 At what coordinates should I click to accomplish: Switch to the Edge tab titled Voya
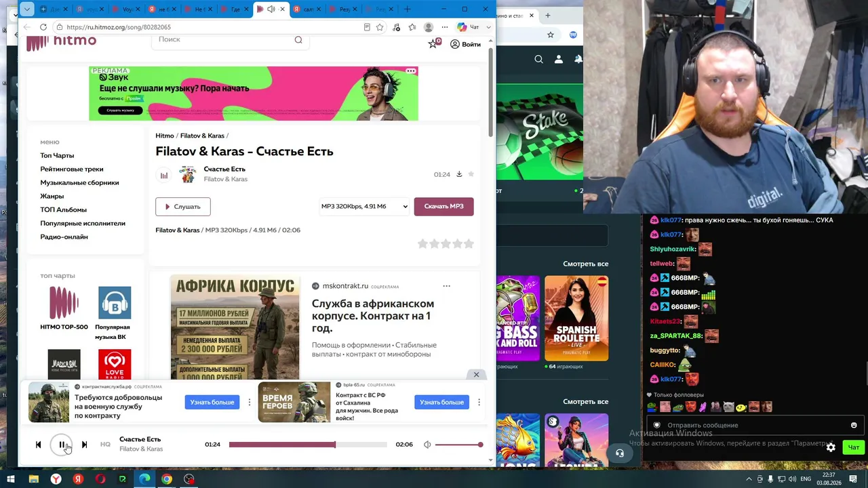point(126,9)
